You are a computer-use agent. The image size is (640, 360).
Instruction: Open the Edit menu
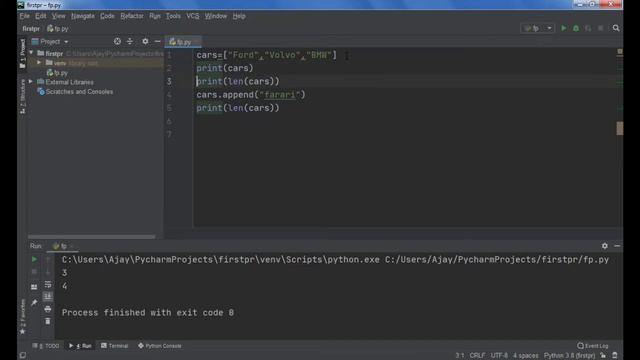click(x=40, y=16)
